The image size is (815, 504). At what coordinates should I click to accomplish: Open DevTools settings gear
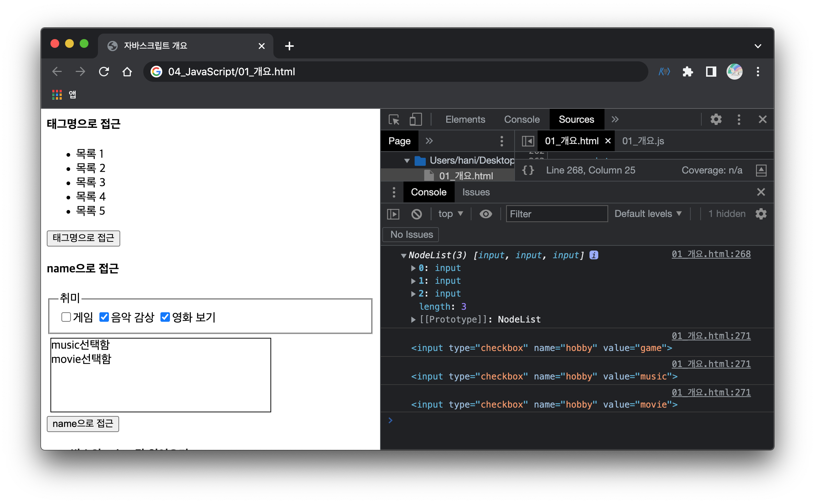[716, 119]
